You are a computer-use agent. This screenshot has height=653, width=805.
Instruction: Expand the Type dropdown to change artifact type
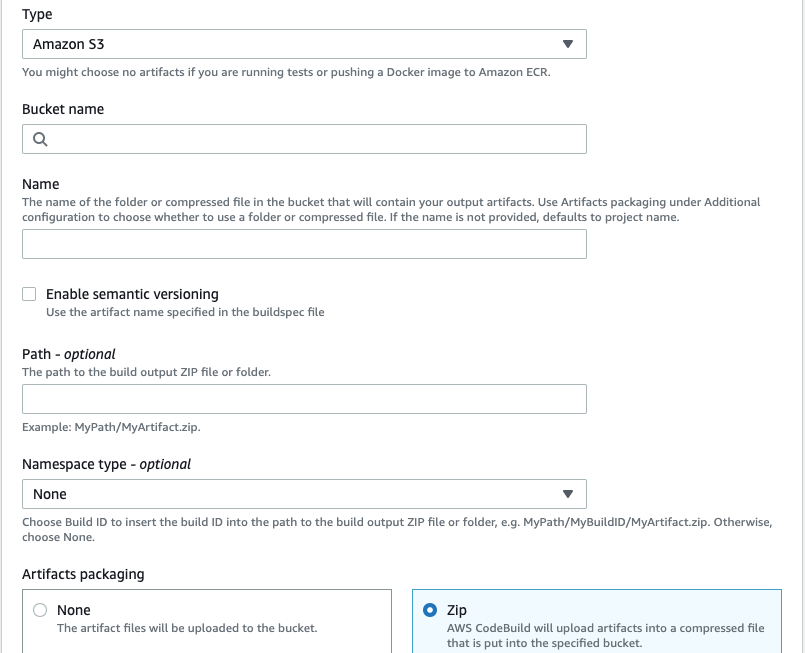pyautogui.click(x=568, y=44)
